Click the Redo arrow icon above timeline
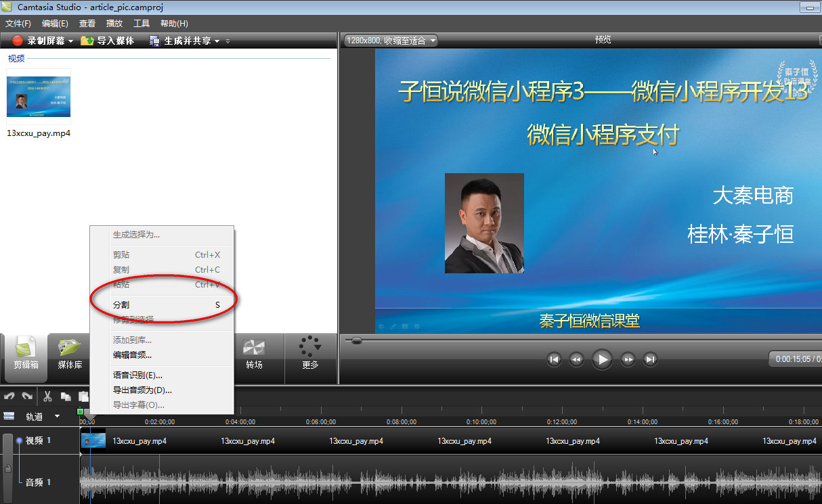This screenshot has width=822, height=504. [27, 396]
